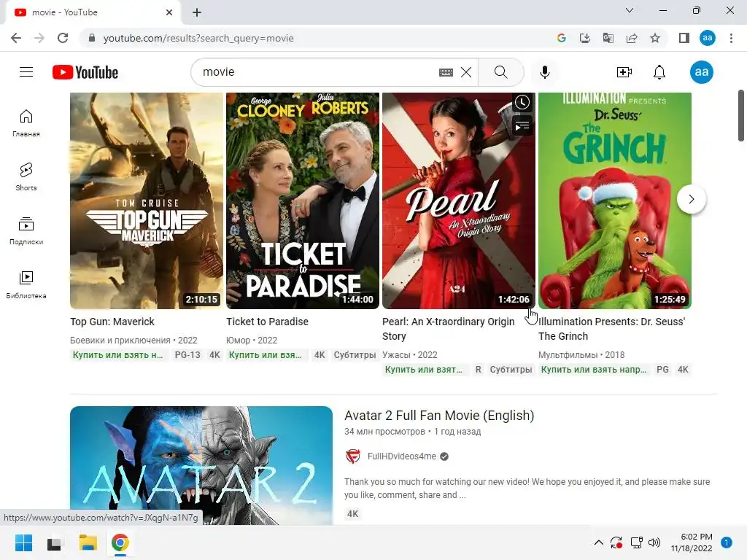Show next movies with carousel arrow
Viewport: 747px width, 560px height.
[x=692, y=199]
